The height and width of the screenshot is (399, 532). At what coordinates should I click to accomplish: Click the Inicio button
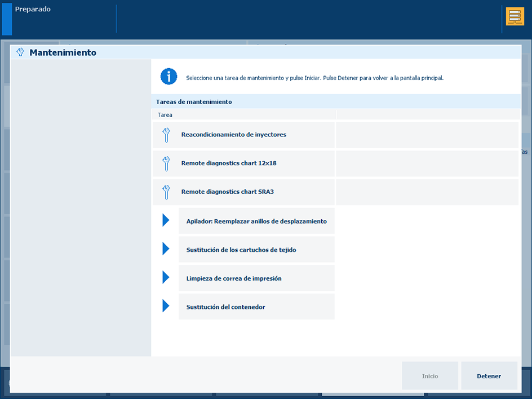coord(430,375)
